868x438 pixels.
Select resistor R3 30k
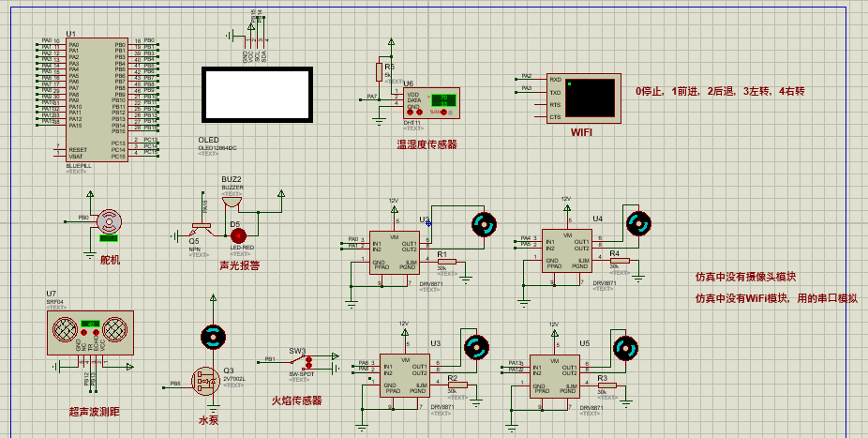point(607,385)
